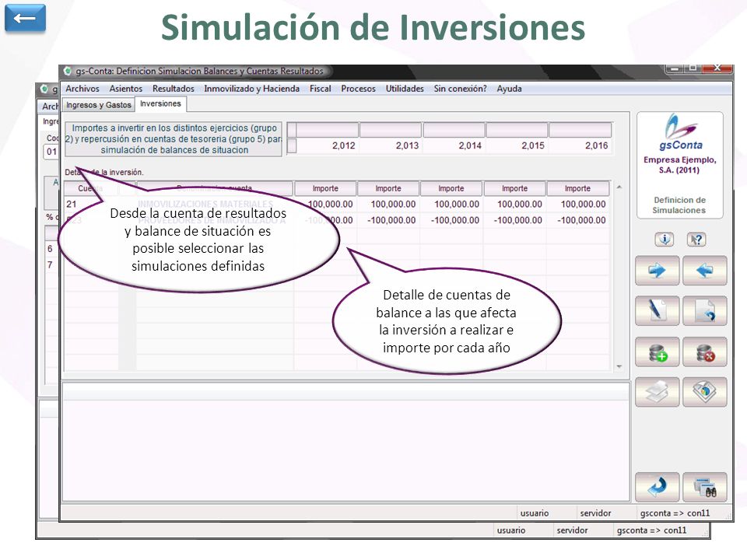Screen dimensions: 747x560
Task: Click servidor in the front window status bar
Action: (595, 513)
